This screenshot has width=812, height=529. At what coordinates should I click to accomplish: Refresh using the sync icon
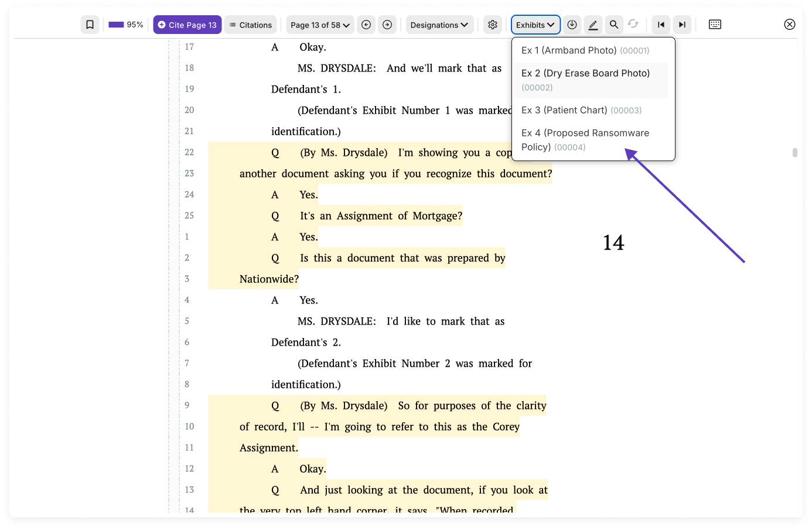tap(633, 24)
